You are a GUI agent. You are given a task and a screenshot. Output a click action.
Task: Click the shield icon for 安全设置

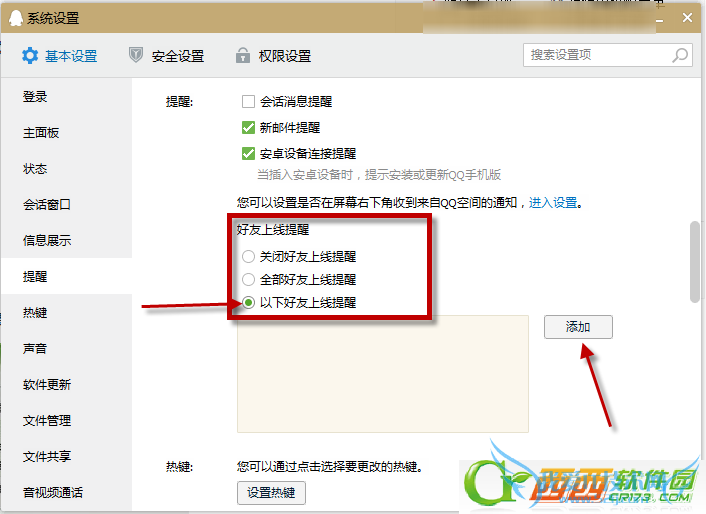click(x=136, y=55)
